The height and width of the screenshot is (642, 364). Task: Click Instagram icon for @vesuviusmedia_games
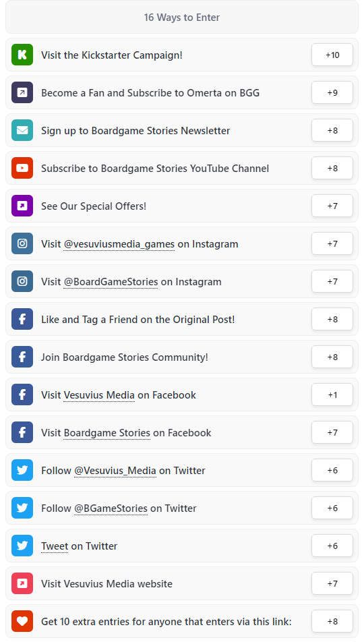(x=22, y=243)
